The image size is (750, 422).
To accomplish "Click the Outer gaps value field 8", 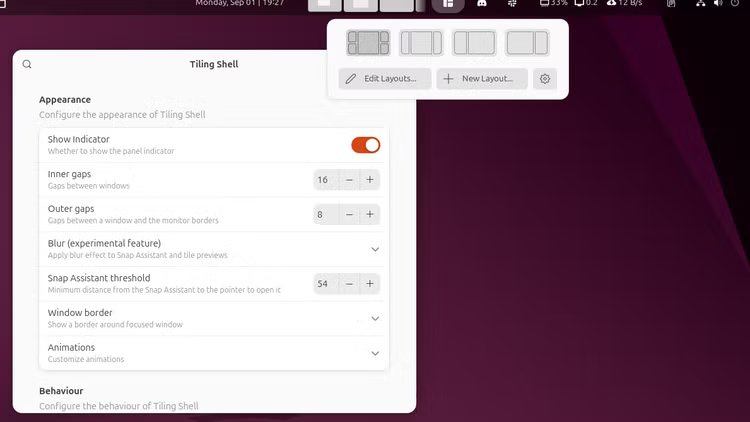I will pos(326,214).
